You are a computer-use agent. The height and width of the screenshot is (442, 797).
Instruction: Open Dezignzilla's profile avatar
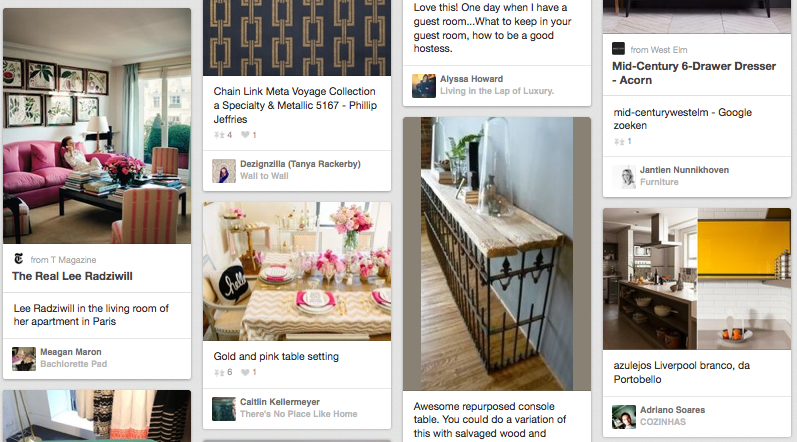[224, 171]
